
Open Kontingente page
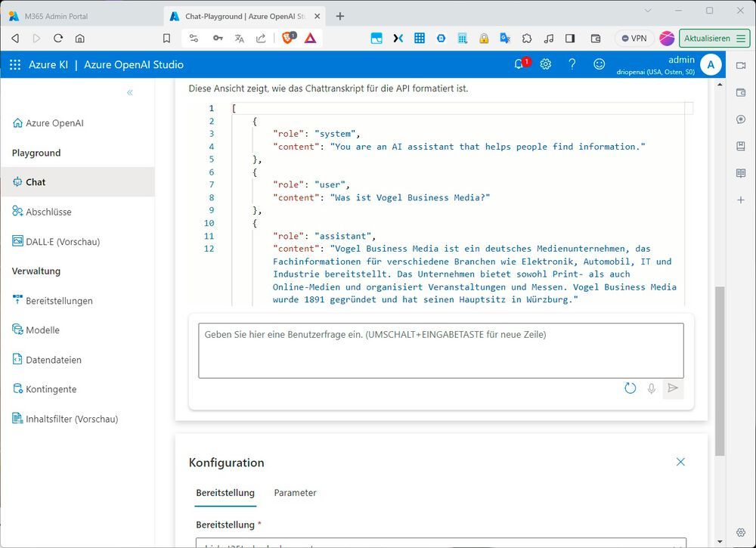(45, 389)
